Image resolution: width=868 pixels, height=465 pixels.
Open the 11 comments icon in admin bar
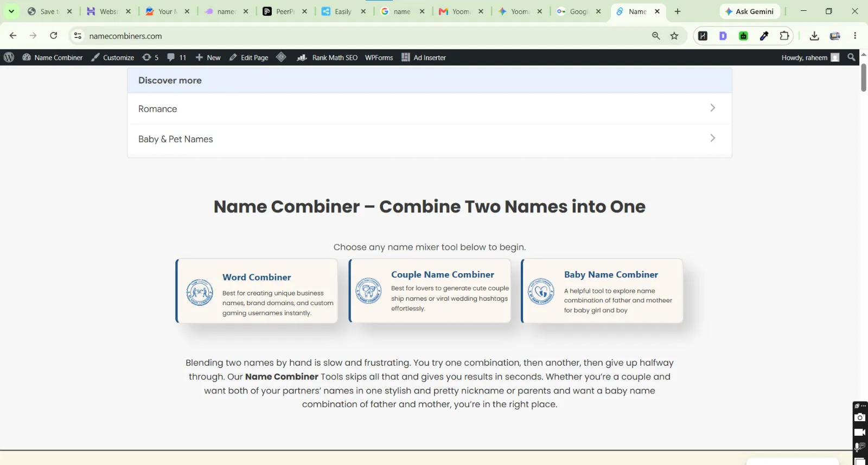point(176,57)
